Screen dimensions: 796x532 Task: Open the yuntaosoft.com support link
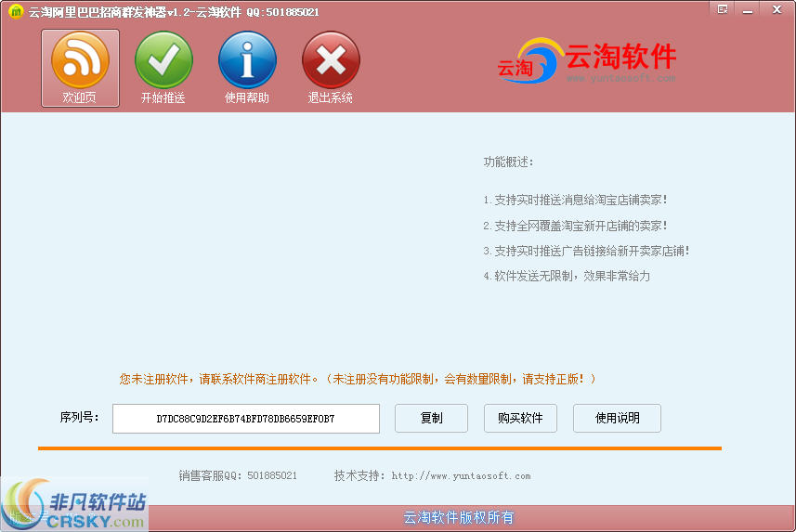[461, 476]
